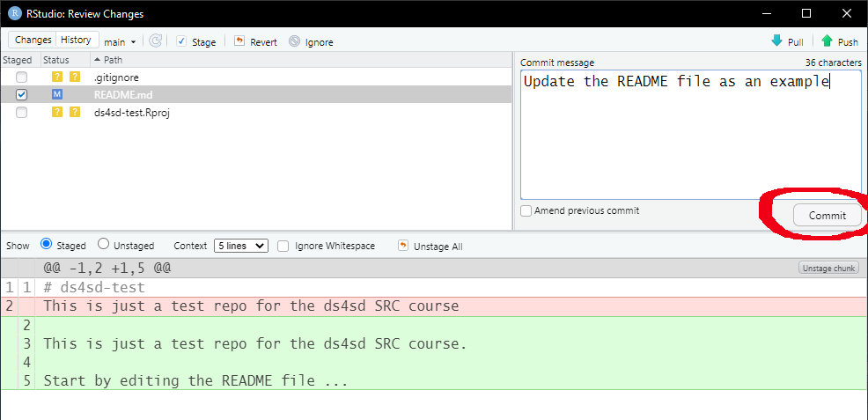Screen dimensions: 868x420
Task: Click the Unstage All button
Action: (430, 247)
